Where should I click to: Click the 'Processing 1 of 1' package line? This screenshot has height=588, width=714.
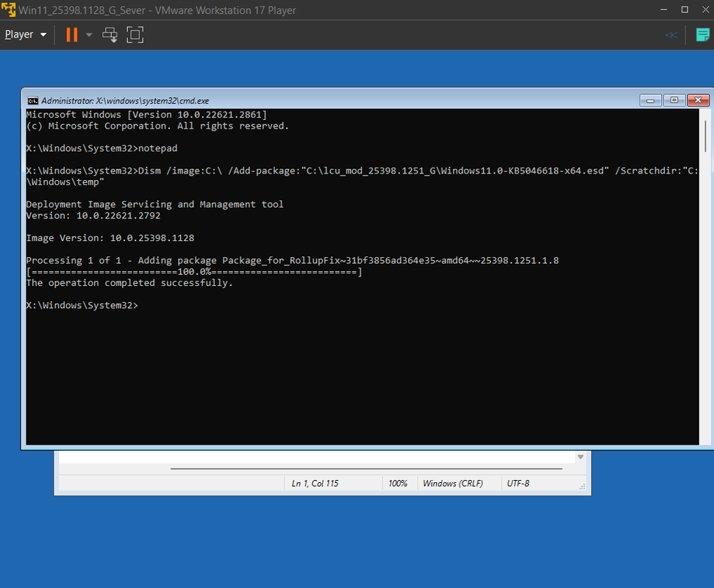(x=293, y=261)
